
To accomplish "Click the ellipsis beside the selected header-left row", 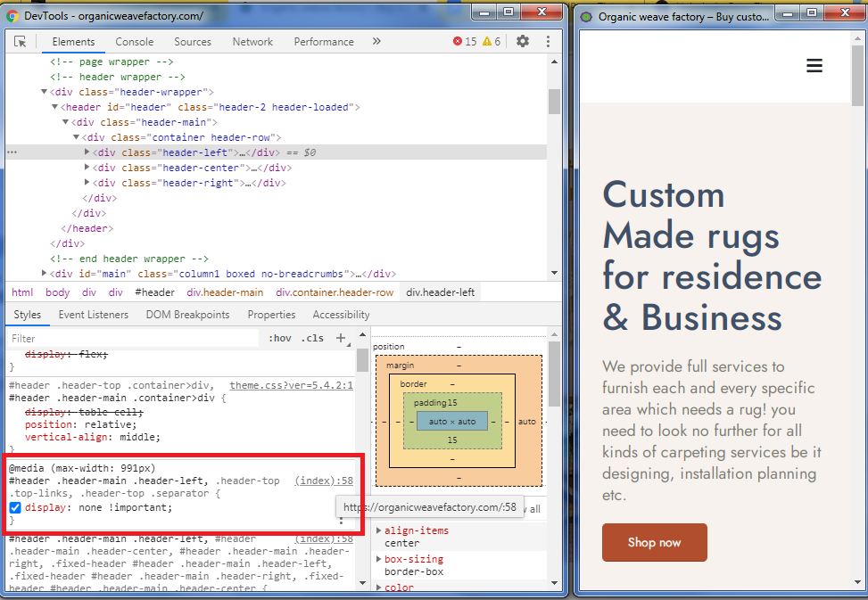I will click(12, 152).
